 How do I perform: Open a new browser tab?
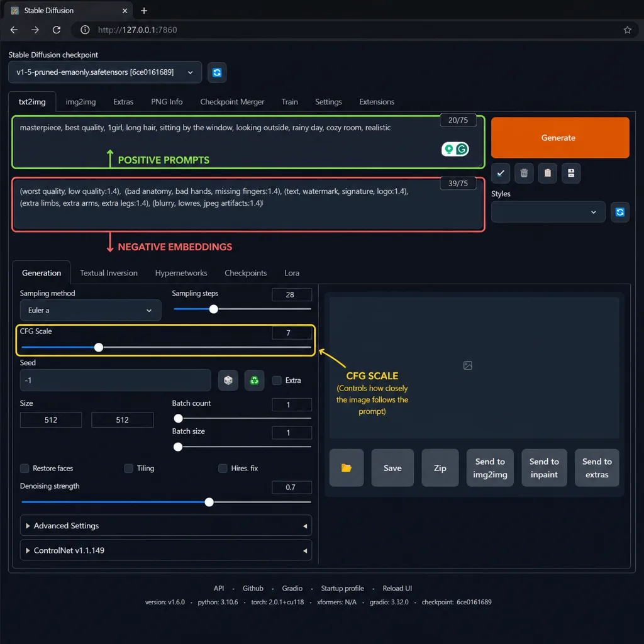click(144, 11)
